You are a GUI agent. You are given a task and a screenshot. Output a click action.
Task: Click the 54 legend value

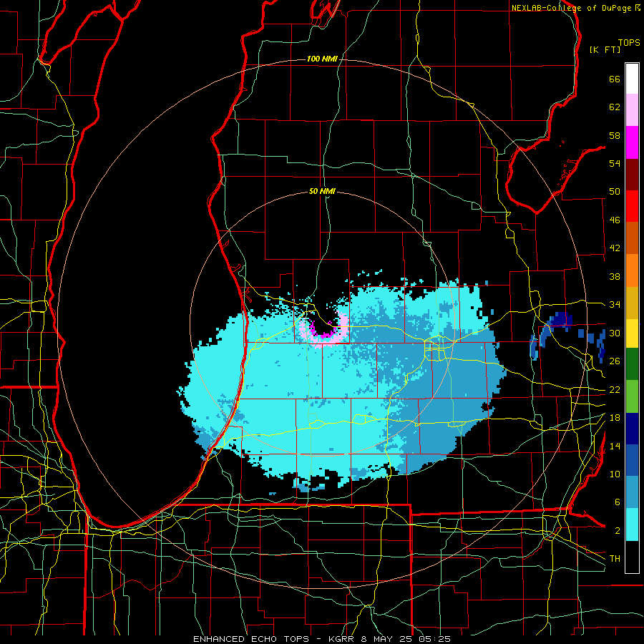point(615,163)
